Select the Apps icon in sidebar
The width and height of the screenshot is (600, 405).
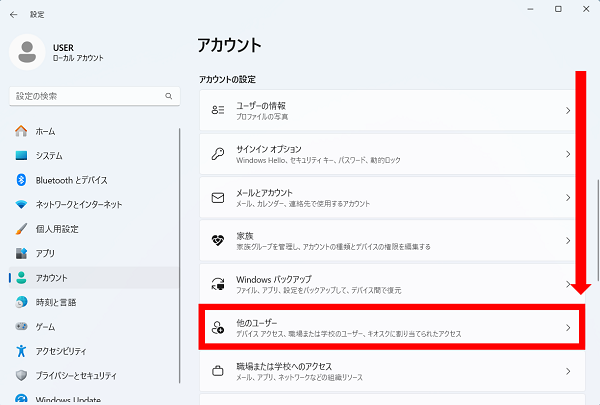point(21,253)
